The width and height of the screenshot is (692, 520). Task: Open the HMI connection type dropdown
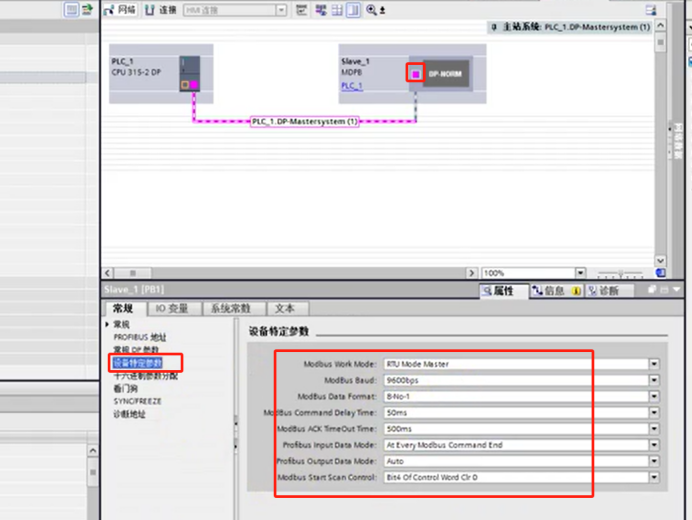282,10
